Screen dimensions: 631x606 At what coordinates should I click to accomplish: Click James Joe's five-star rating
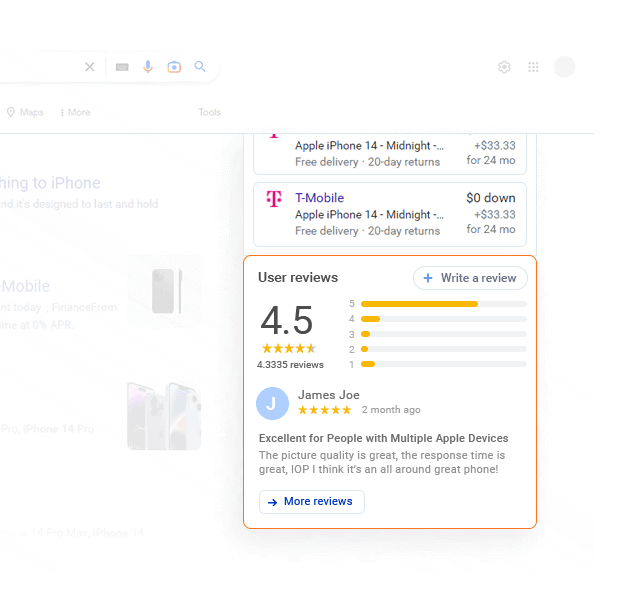324,410
